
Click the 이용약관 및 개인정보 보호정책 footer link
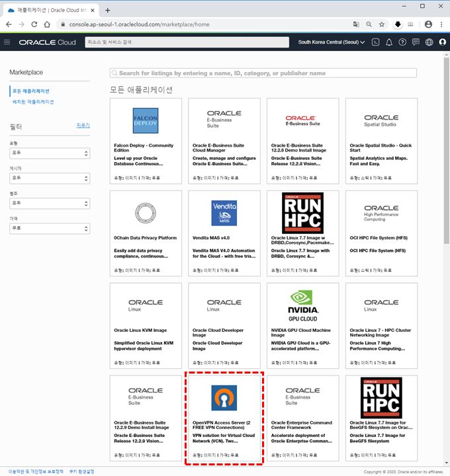(36, 471)
